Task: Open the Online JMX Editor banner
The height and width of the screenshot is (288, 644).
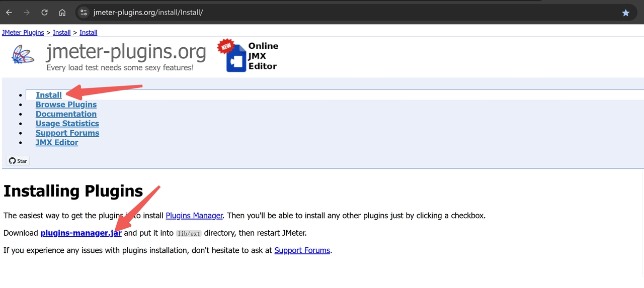Action: (248, 56)
